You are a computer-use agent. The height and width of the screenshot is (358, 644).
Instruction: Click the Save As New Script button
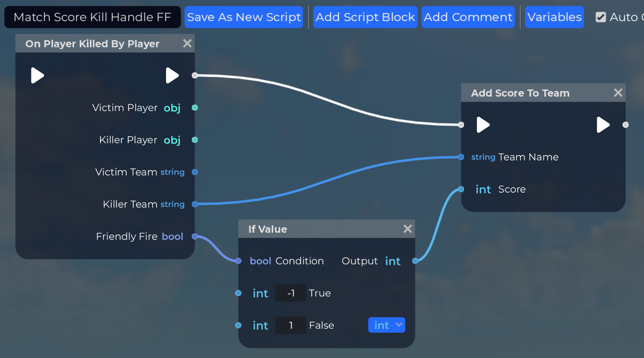tap(244, 17)
